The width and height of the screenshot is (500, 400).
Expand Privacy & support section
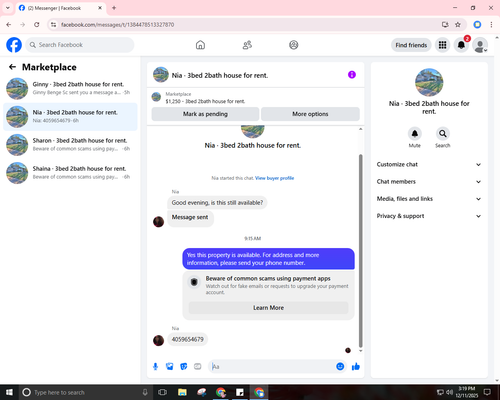pyautogui.click(x=429, y=216)
